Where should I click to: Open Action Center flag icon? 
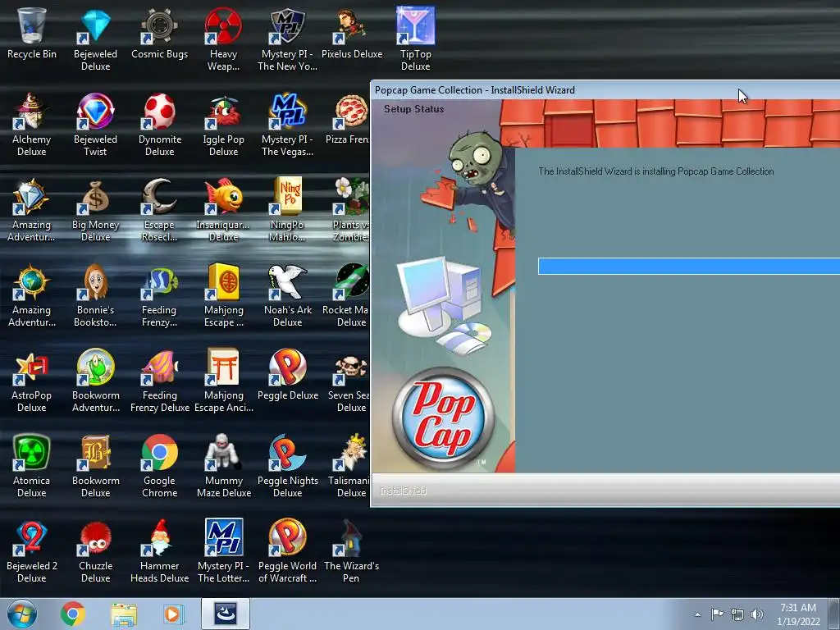(717, 614)
